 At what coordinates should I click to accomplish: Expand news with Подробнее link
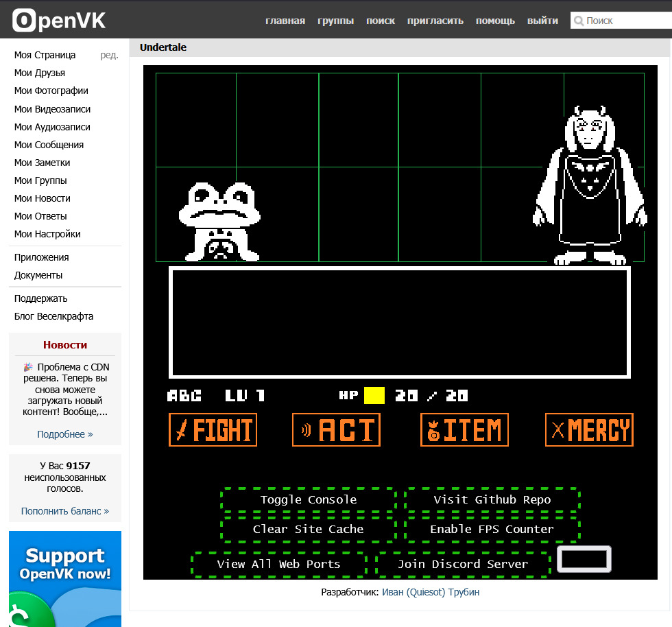[x=65, y=434]
